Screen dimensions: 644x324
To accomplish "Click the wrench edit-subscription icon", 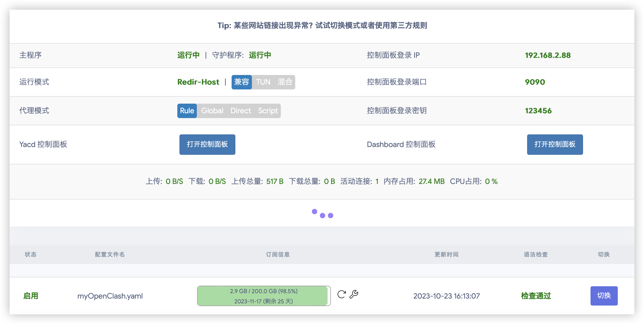I will 354,294.
